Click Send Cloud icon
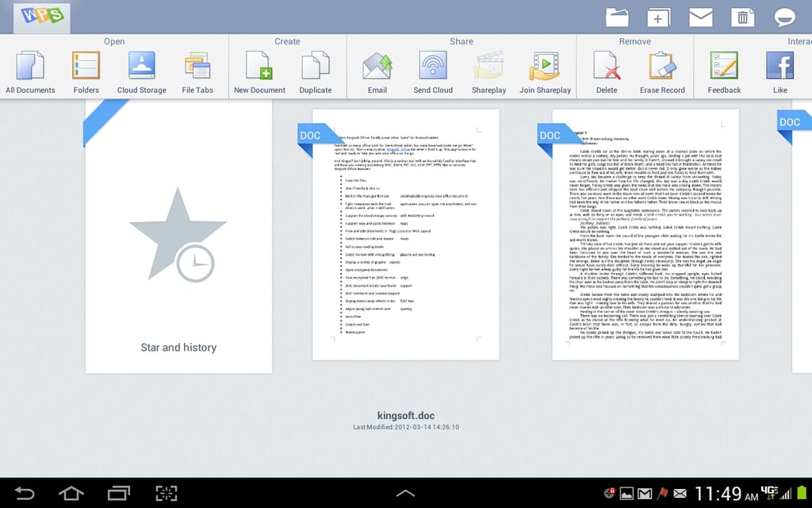Viewport: 812px width, 508px height. (x=433, y=72)
